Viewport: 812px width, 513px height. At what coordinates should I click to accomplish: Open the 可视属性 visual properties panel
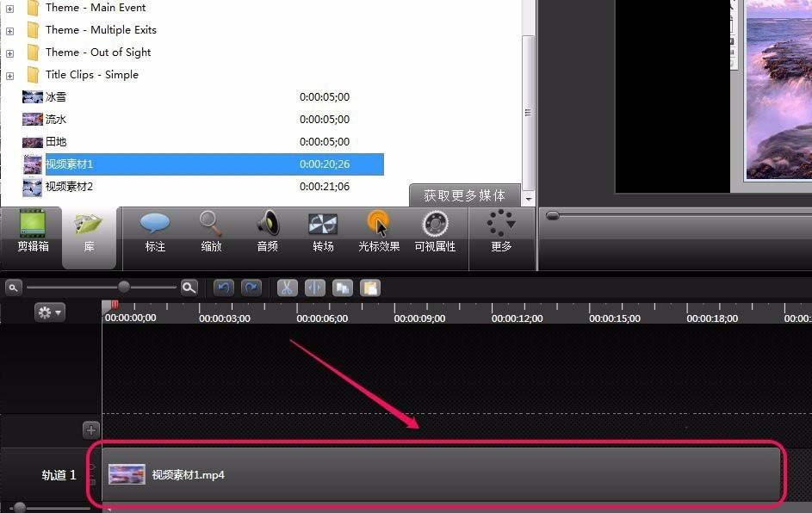434,230
